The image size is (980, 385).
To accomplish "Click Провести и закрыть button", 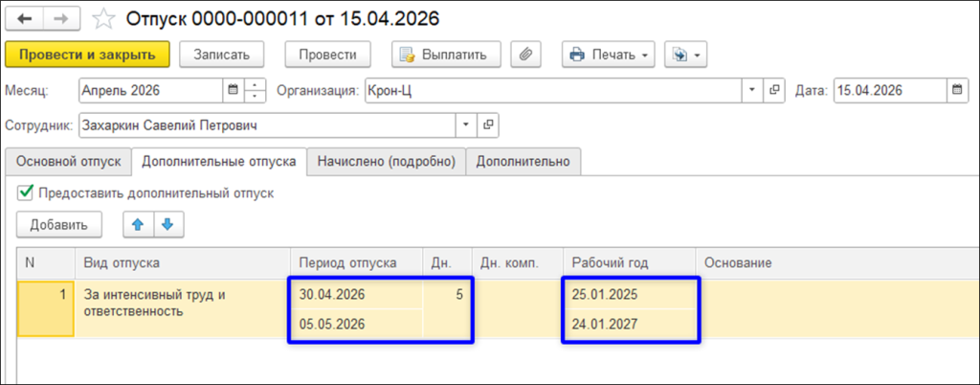I will [x=87, y=55].
